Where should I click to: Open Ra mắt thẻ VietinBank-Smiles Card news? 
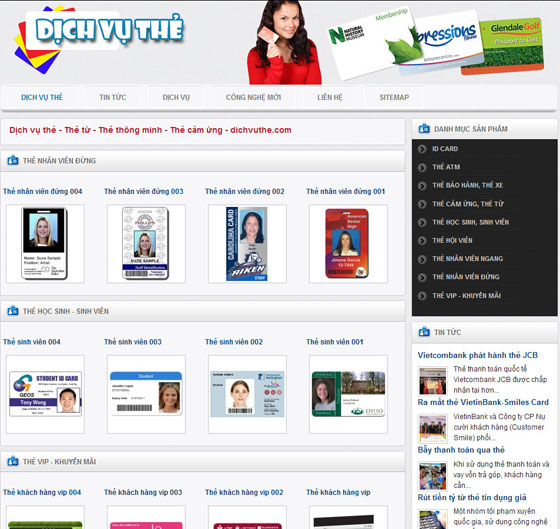[x=483, y=402]
